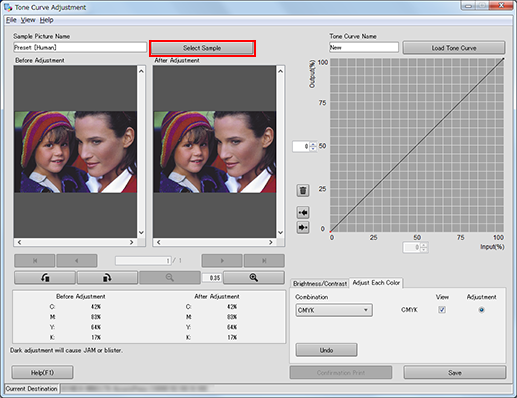
Task: Switch to the Brightness/Contrast tab
Action: pos(320,283)
